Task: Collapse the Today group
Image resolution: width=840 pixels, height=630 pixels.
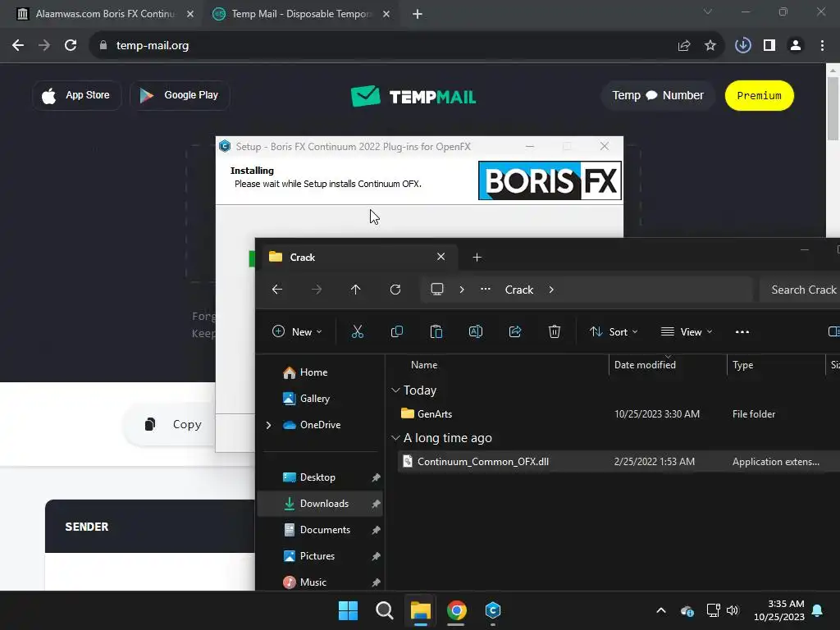Action: coord(395,390)
